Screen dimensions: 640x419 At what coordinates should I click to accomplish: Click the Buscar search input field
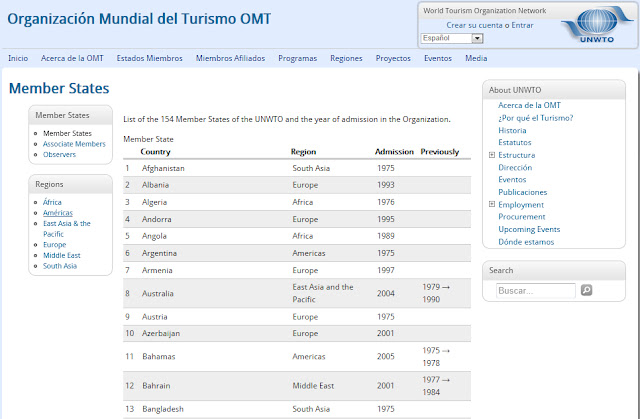pos(536,291)
